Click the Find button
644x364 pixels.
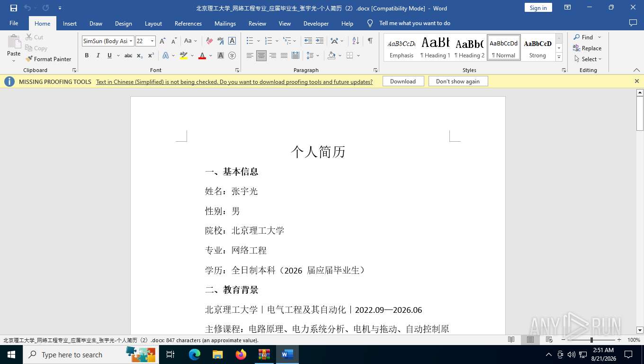[583, 37]
